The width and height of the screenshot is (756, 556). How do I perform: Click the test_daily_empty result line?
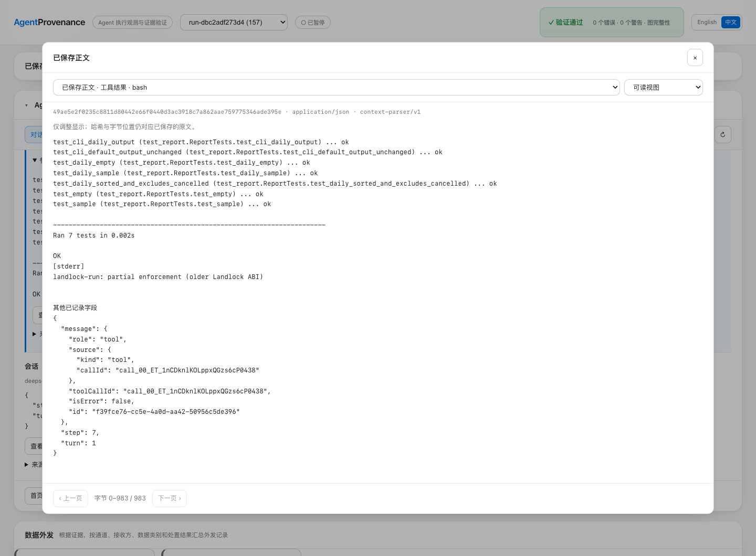pos(182,163)
